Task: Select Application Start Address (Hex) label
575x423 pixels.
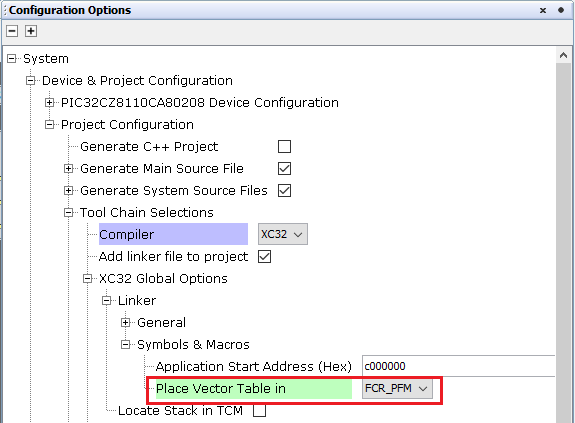Action: click(x=254, y=367)
